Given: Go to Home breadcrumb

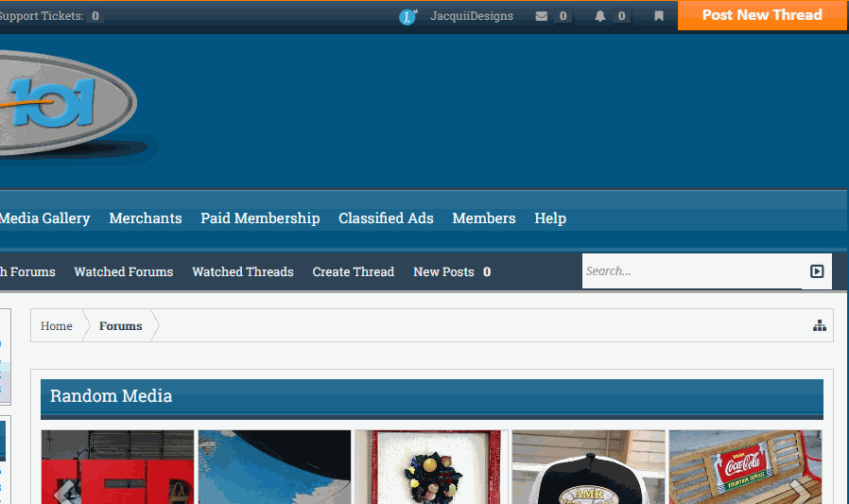Looking at the screenshot, I should point(57,326).
